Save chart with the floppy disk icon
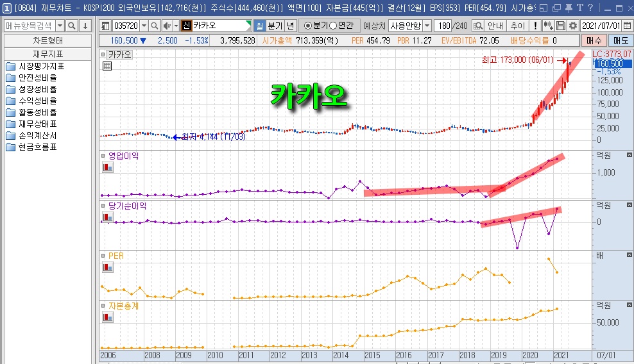The height and width of the screenshot is (364, 634). coord(560,26)
